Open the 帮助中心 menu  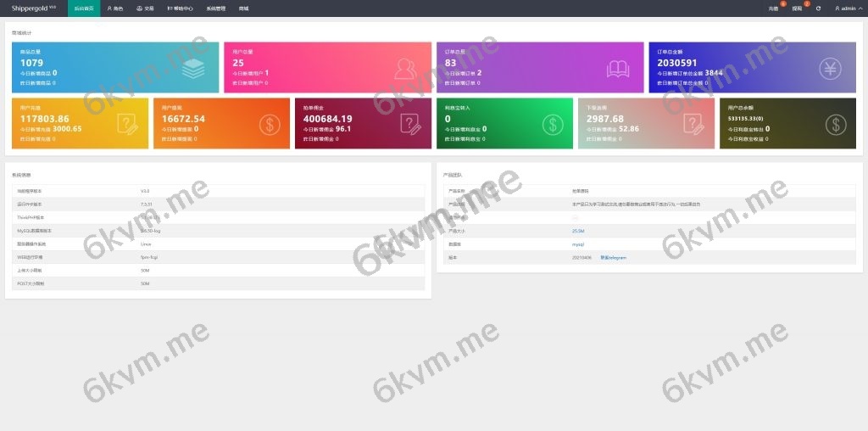point(180,8)
